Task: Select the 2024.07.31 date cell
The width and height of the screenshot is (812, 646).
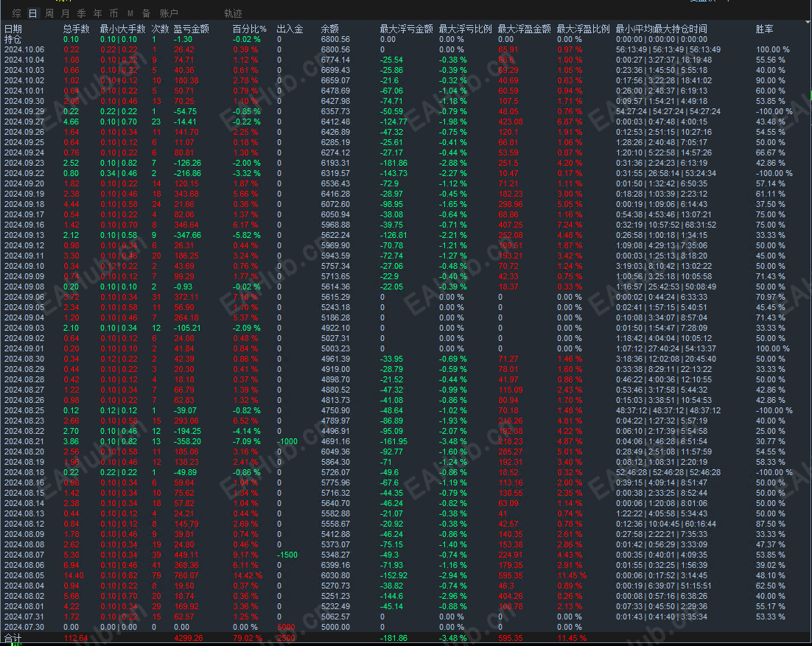Action: coord(24,617)
